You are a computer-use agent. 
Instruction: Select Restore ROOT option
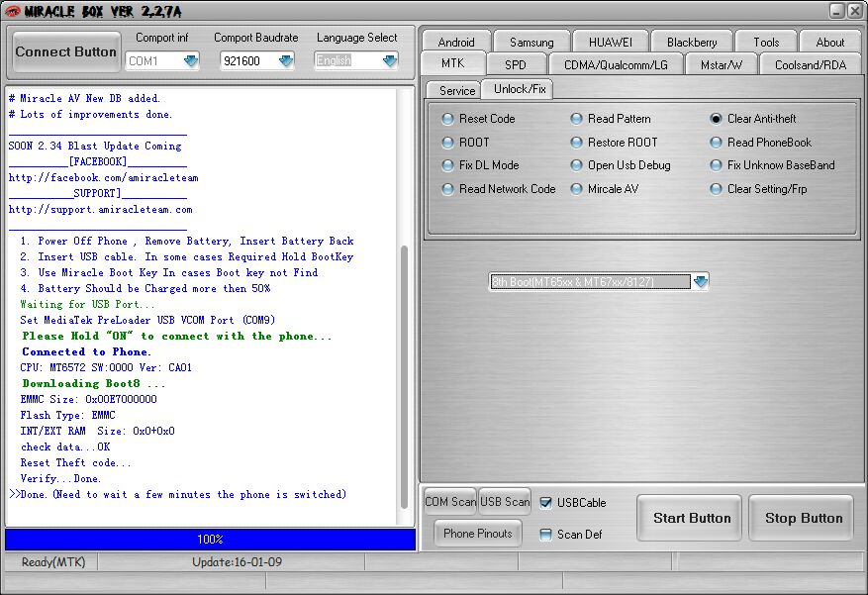coord(576,143)
